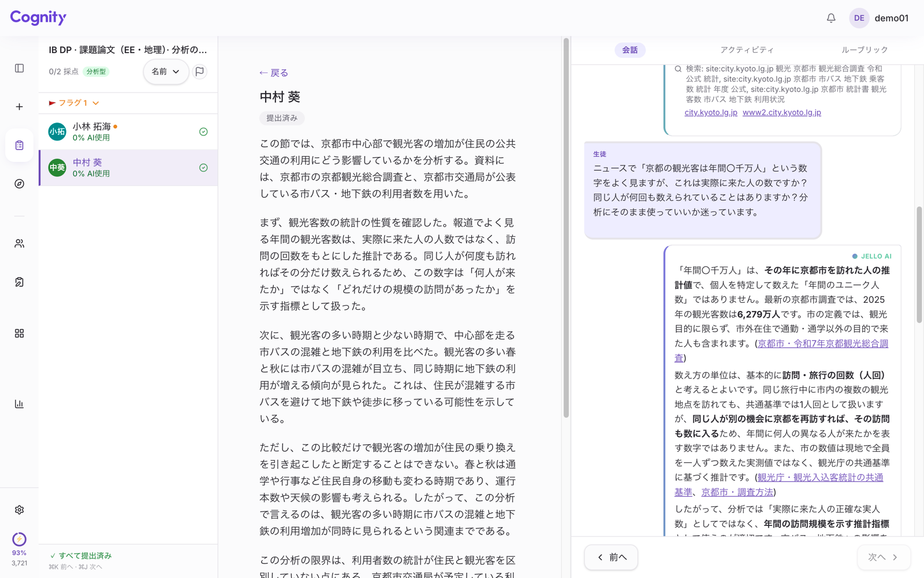924x578 pixels.
Task: Switch to the ルーブリック tab
Action: tap(865, 50)
